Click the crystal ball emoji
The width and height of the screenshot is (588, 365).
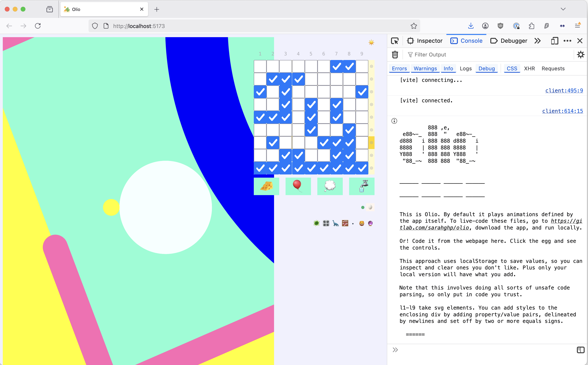tap(370, 223)
